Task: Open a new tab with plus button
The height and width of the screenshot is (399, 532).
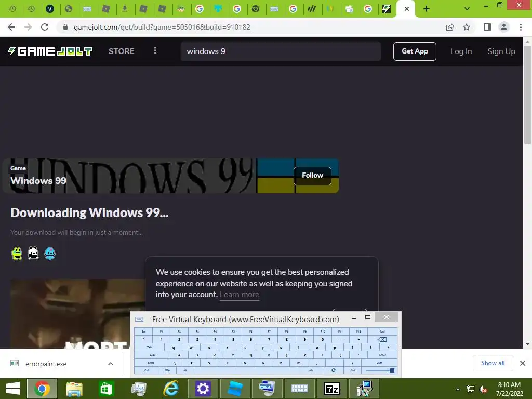Action: 427,9
